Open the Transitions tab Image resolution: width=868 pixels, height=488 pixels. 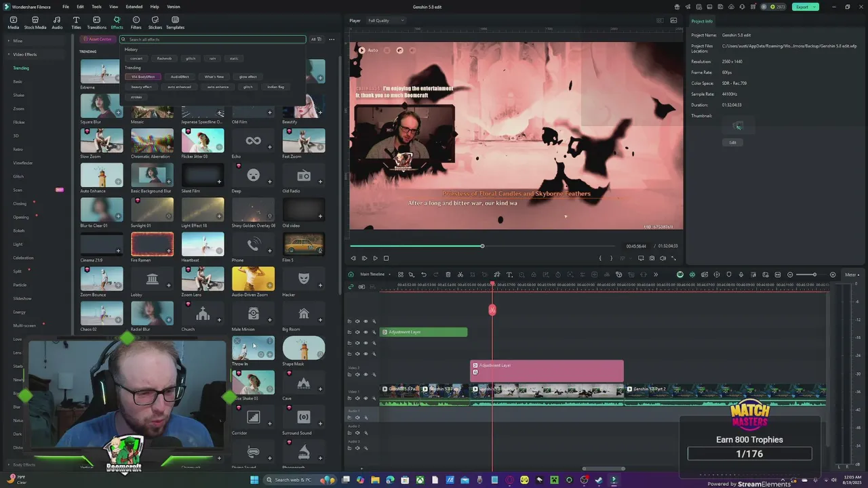click(x=96, y=23)
